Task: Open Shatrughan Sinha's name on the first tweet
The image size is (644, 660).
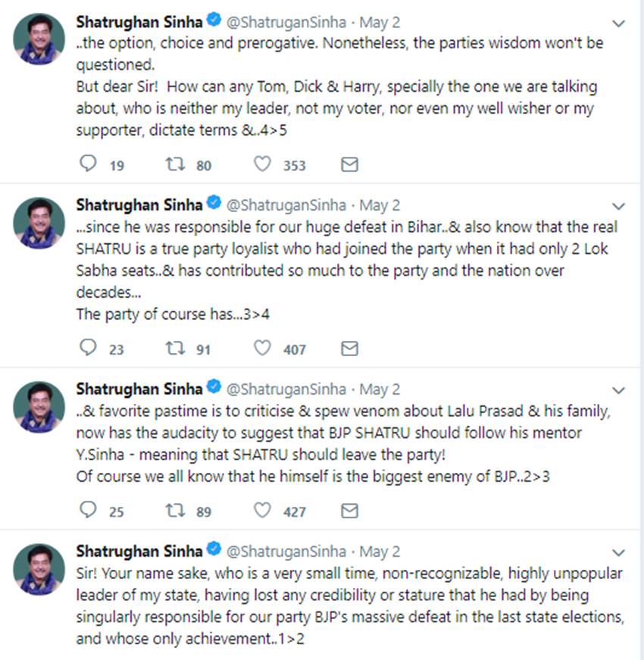Action: click(x=139, y=22)
